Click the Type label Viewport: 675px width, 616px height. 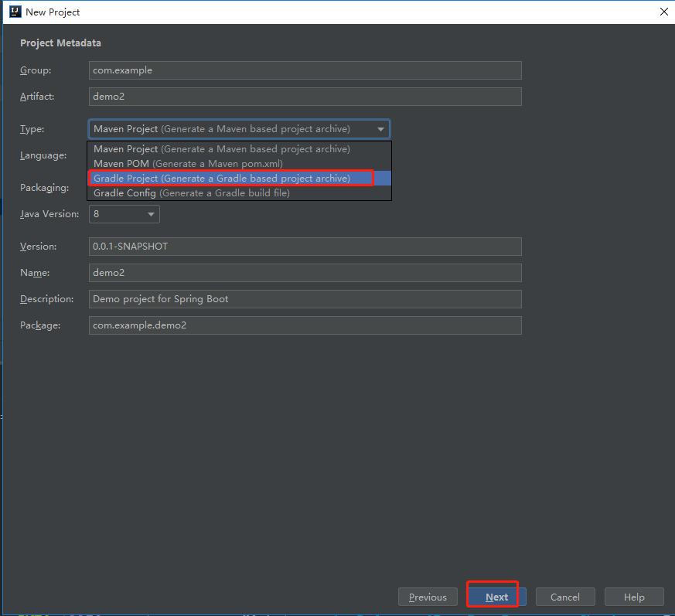tap(32, 129)
